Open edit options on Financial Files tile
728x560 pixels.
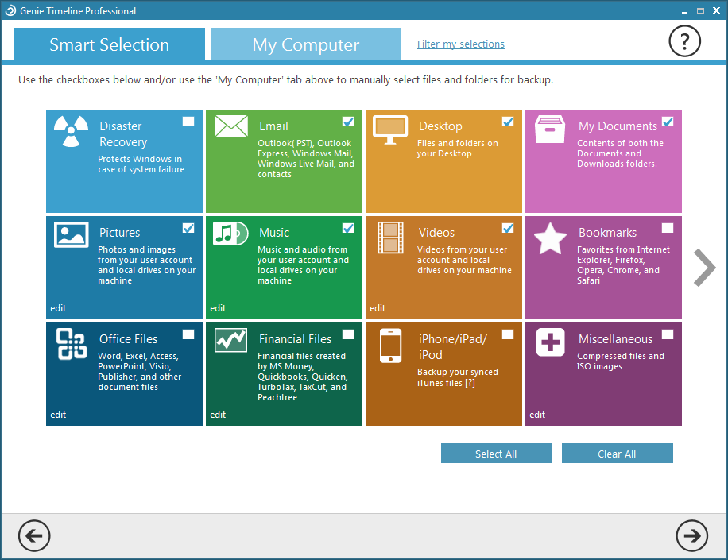pyautogui.click(x=218, y=415)
